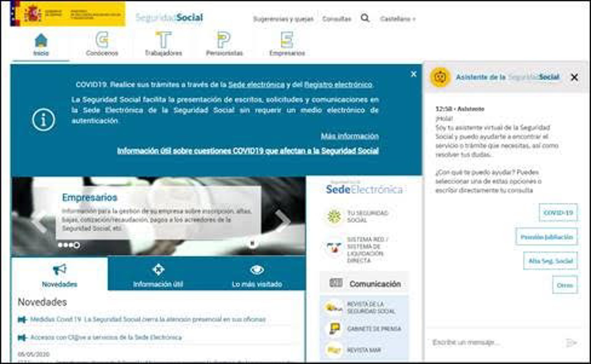The image size is (591, 364).
Task: Select the fourth carousel dot indicator
Action: 77,245
